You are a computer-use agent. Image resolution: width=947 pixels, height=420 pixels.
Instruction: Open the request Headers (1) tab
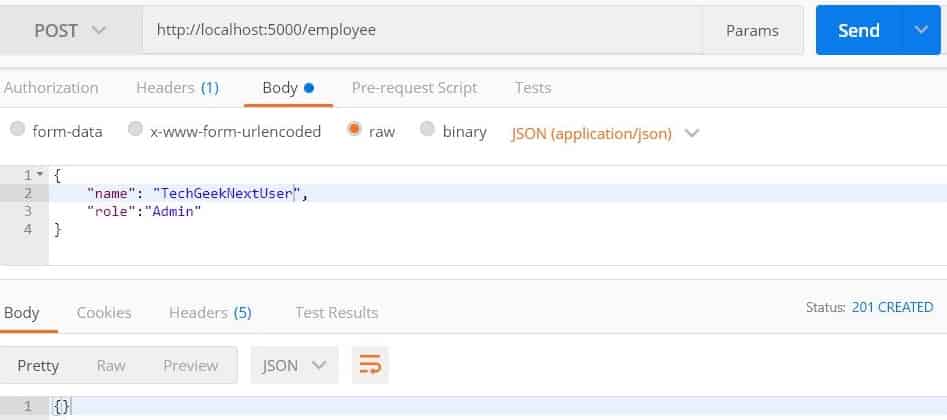point(177,88)
